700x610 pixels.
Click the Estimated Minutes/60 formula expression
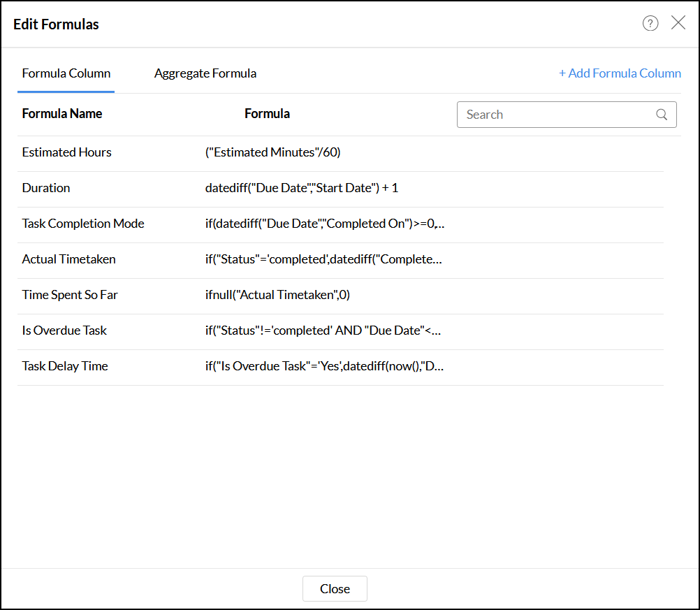click(x=273, y=152)
